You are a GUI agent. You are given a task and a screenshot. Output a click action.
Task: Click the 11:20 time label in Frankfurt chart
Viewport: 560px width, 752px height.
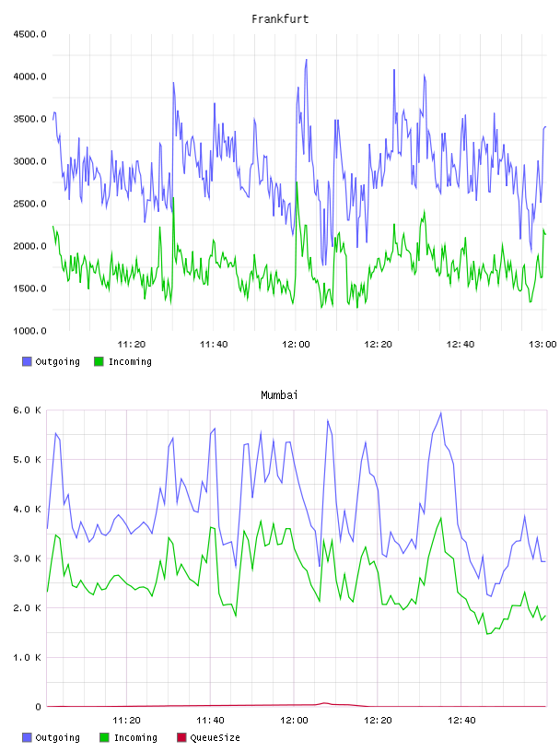132,344
